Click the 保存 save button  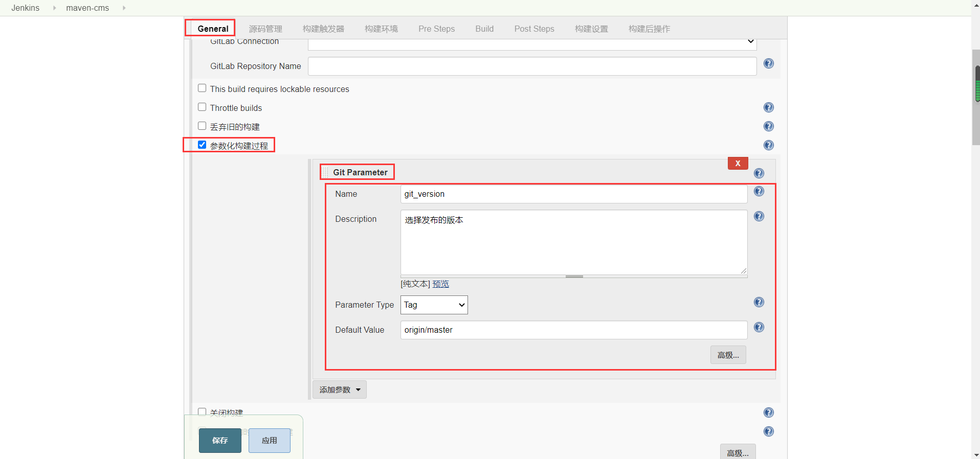(220, 440)
